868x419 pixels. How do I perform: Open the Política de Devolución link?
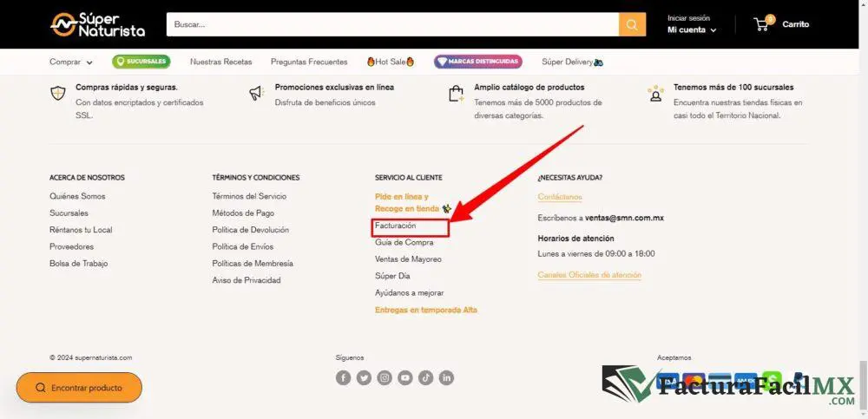(x=250, y=230)
